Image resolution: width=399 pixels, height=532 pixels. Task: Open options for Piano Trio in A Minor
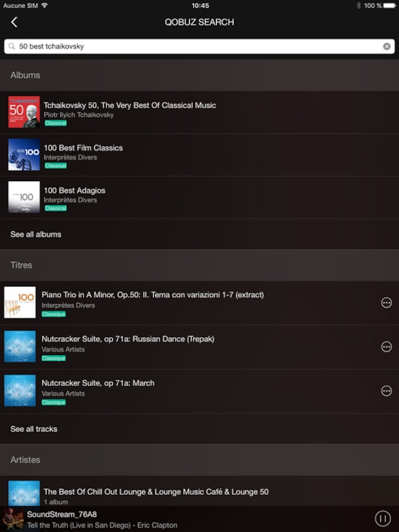coord(387,302)
